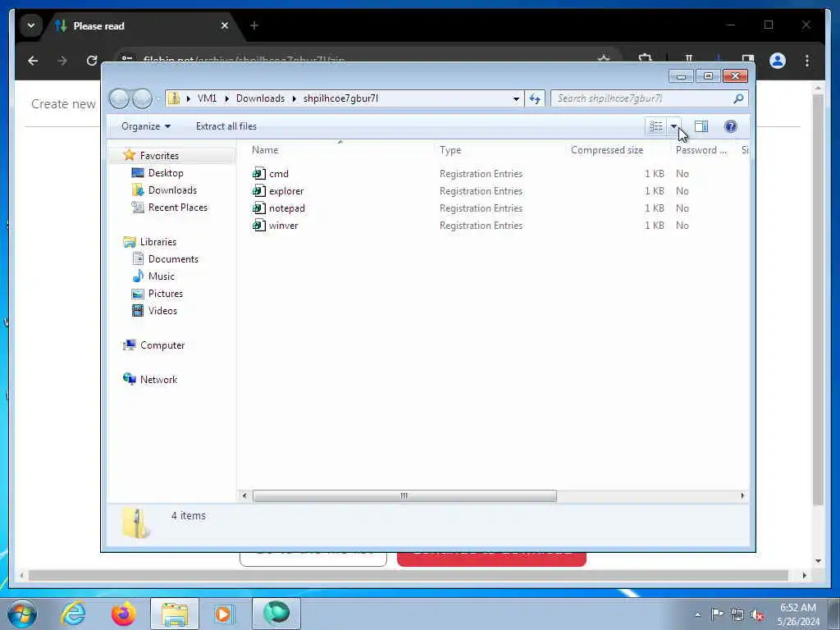This screenshot has width=840, height=630.
Task: Click the explorer file icon
Action: pyautogui.click(x=258, y=190)
